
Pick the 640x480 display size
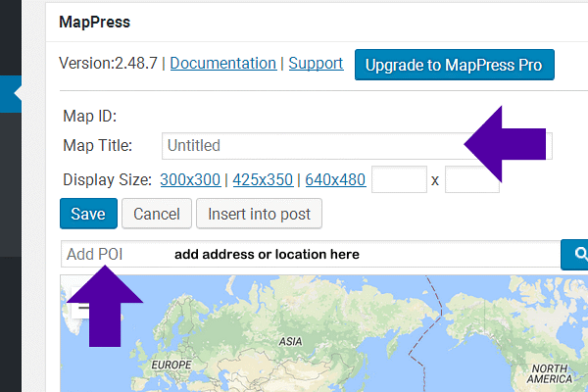335,180
